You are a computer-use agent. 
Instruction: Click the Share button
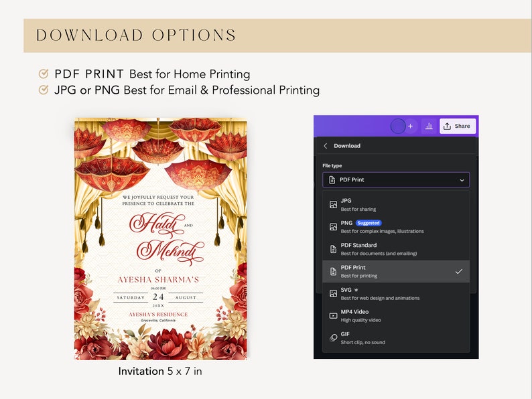[x=458, y=126]
